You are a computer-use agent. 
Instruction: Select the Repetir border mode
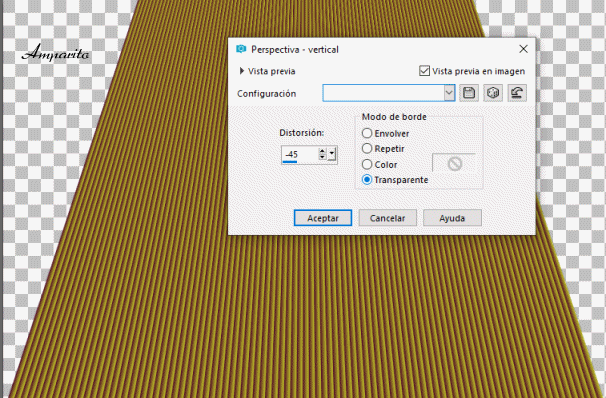coord(367,149)
